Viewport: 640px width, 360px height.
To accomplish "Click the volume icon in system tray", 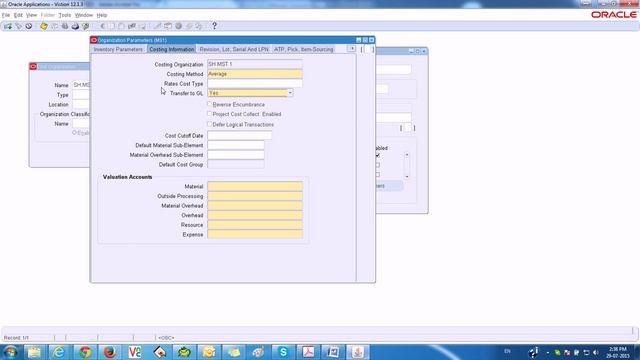I will tap(596, 352).
